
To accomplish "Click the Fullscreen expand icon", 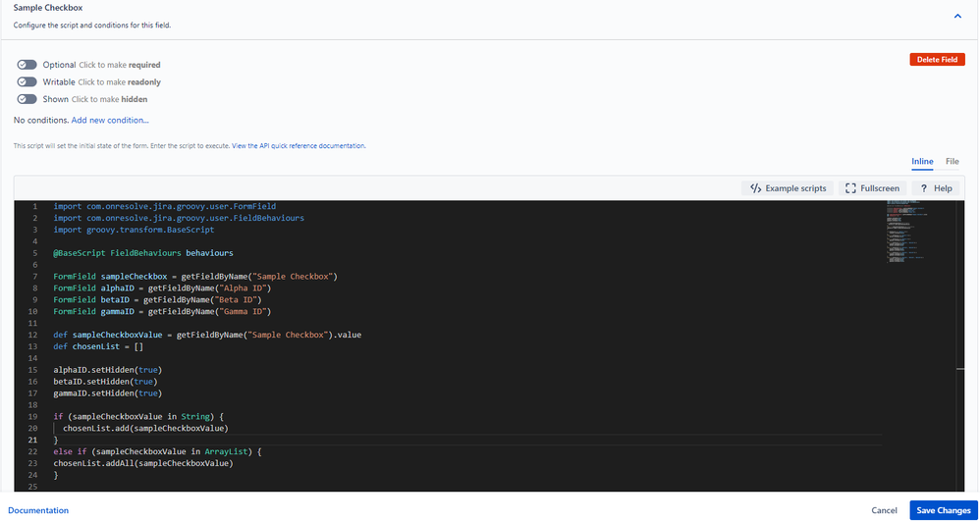I will (x=850, y=188).
